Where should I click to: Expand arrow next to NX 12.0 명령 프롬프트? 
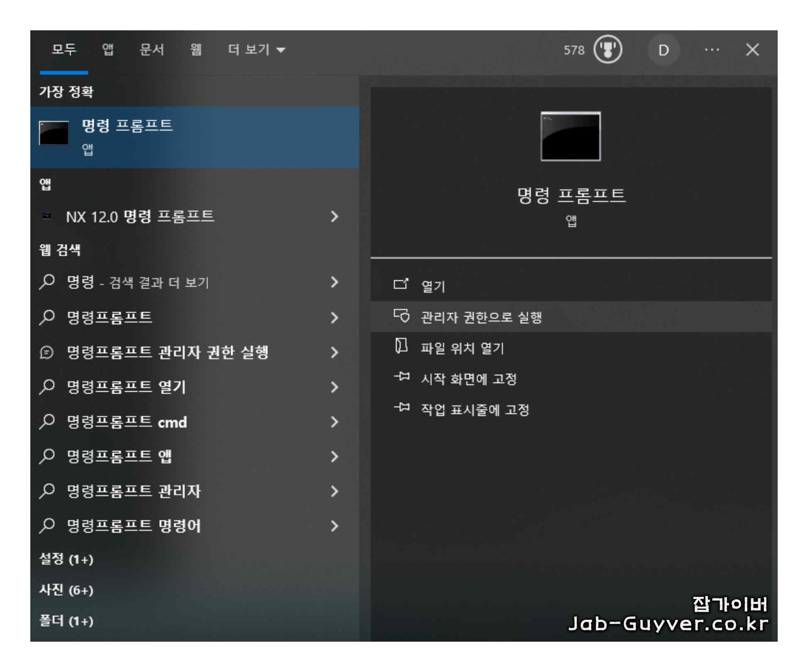tap(334, 216)
